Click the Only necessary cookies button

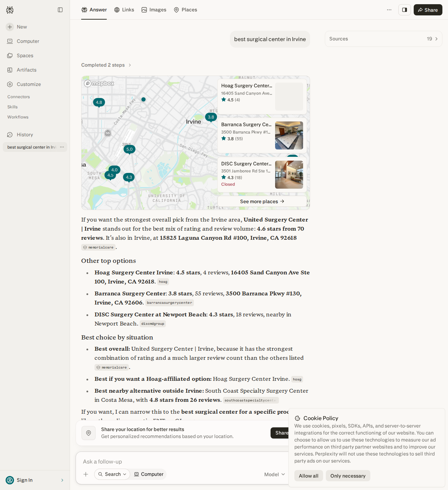(x=348, y=476)
